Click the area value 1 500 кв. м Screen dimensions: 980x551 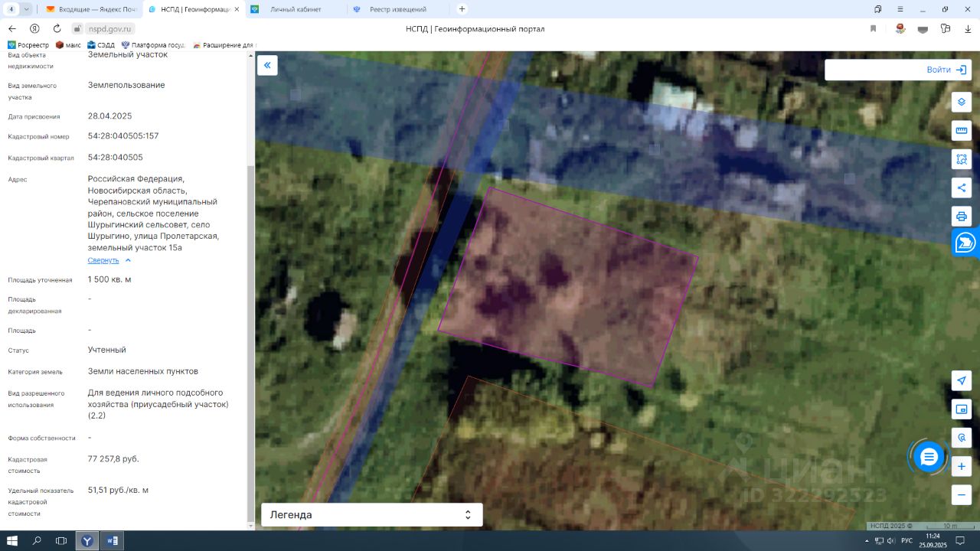[x=109, y=279]
